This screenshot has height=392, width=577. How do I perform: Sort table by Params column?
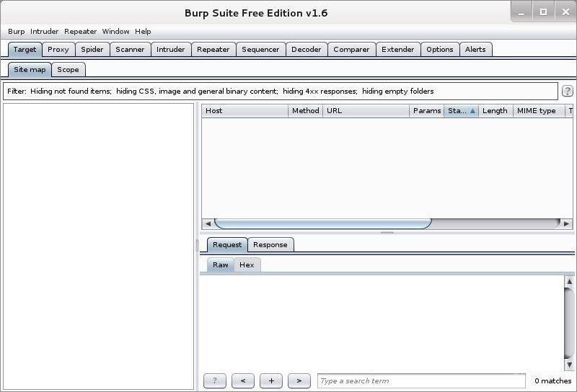pyautogui.click(x=427, y=111)
